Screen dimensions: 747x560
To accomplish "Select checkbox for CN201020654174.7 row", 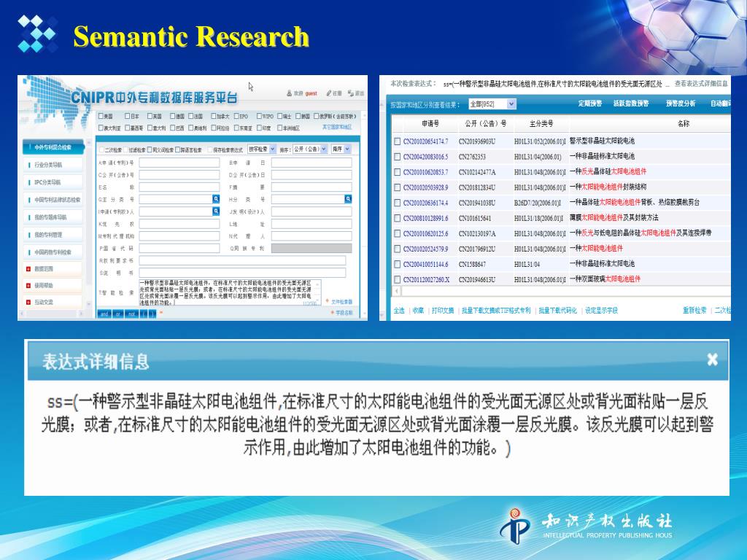I will [x=398, y=141].
